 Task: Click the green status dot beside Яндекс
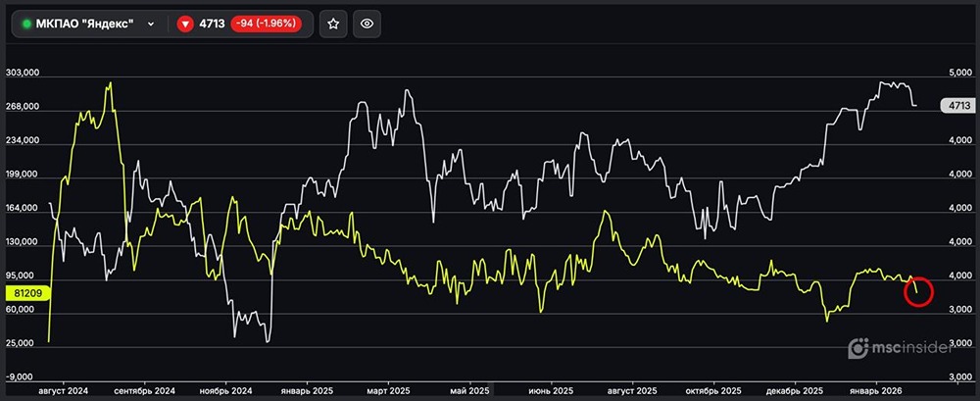point(26,24)
